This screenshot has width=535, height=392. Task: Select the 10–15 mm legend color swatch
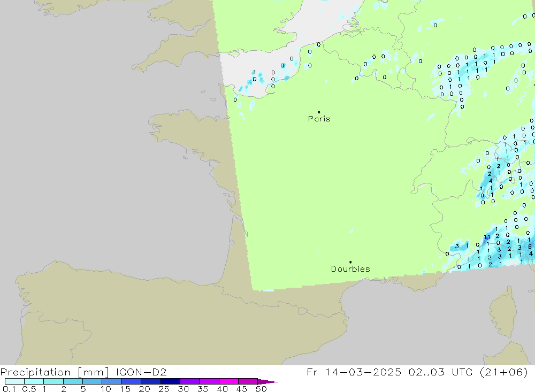pyautogui.click(x=112, y=381)
